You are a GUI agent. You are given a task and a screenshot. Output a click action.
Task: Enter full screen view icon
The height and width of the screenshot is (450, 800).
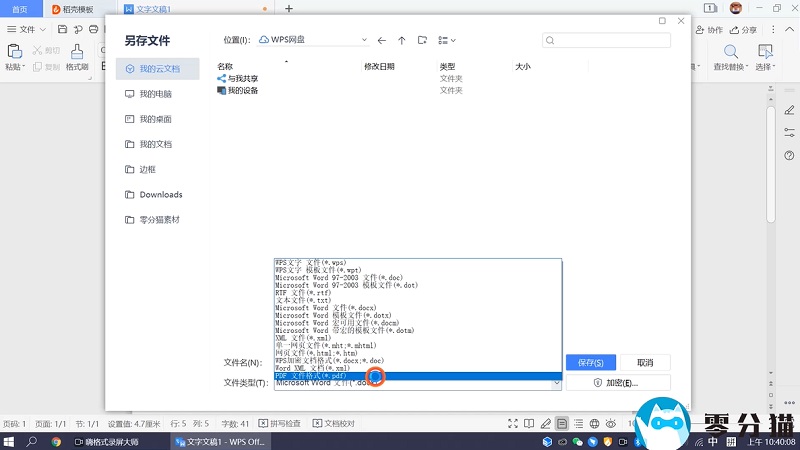(x=513, y=423)
